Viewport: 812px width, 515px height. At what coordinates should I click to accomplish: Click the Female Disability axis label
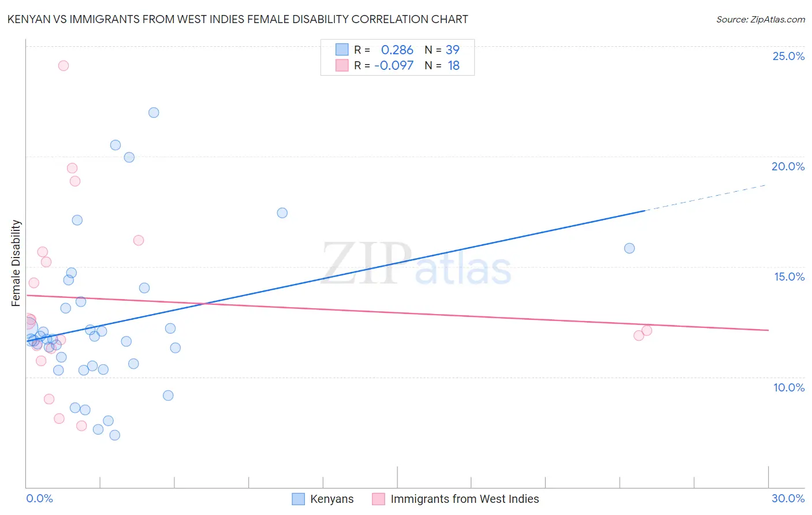coord(16,263)
